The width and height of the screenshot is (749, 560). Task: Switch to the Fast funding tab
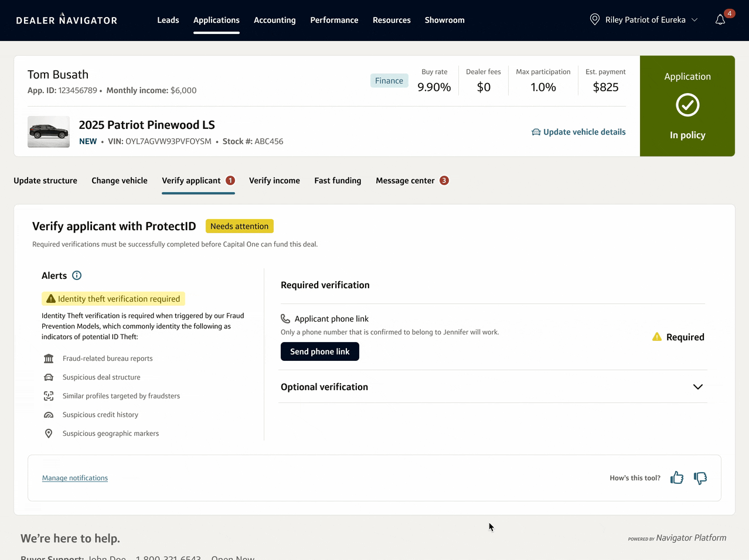coord(338,180)
